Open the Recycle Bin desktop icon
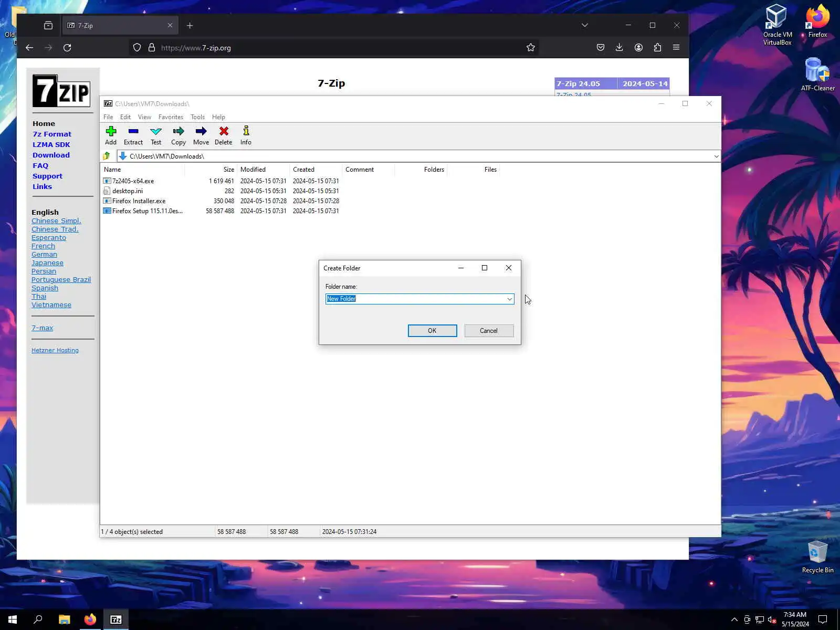The image size is (840, 630). click(817, 557)
